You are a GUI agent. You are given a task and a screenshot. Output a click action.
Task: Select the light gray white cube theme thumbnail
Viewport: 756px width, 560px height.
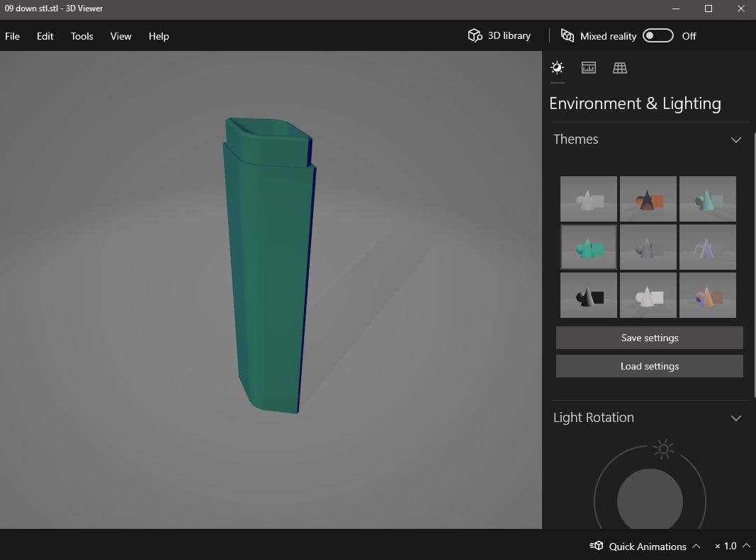pyautogui.click(x=648, y=295)
